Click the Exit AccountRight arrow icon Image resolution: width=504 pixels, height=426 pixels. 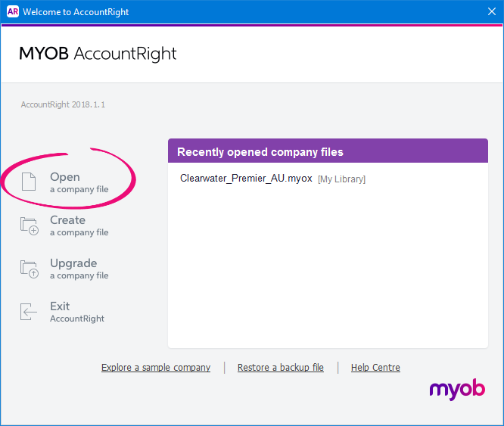tap(29, 312)
